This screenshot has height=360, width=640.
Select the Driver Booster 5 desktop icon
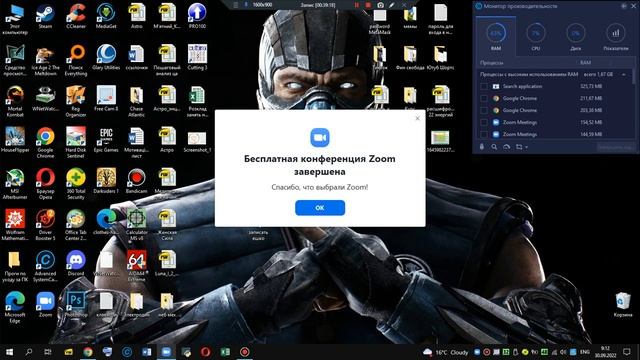tap(45, 225)
